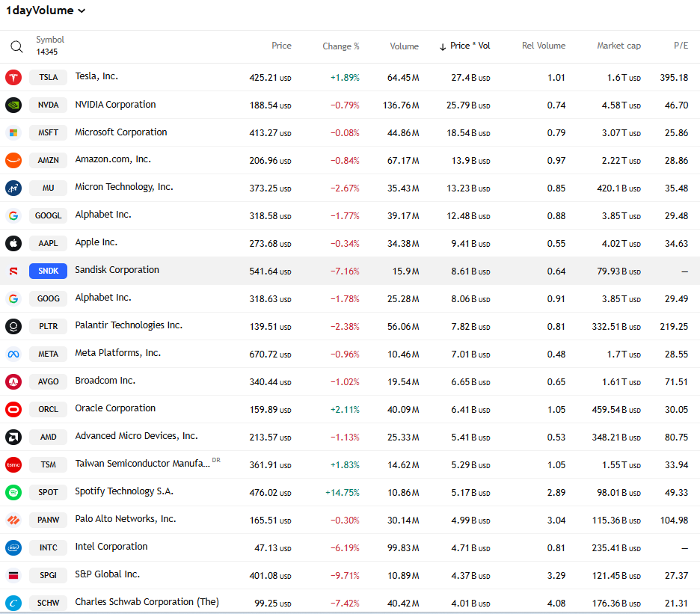Sort by the Rel Volume column header
The width and height of the screenshot is (700, 614).
click(x=543, y=46)
